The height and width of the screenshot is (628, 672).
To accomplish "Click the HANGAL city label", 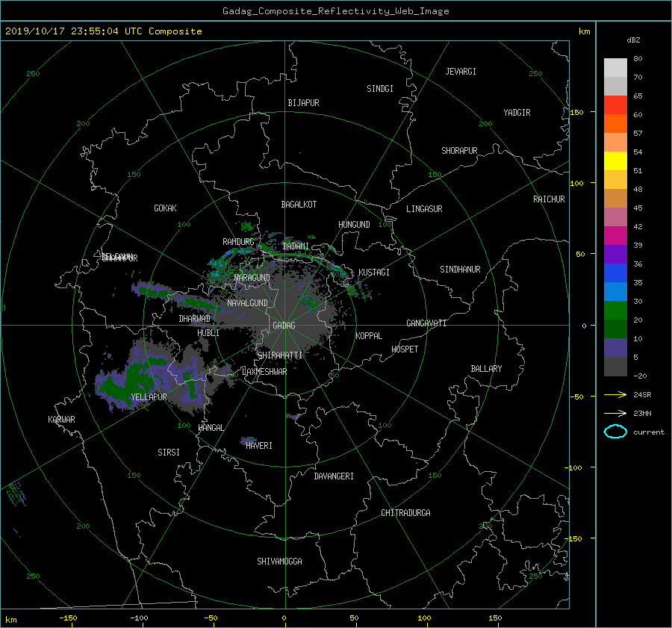I will tap(211, 428).
